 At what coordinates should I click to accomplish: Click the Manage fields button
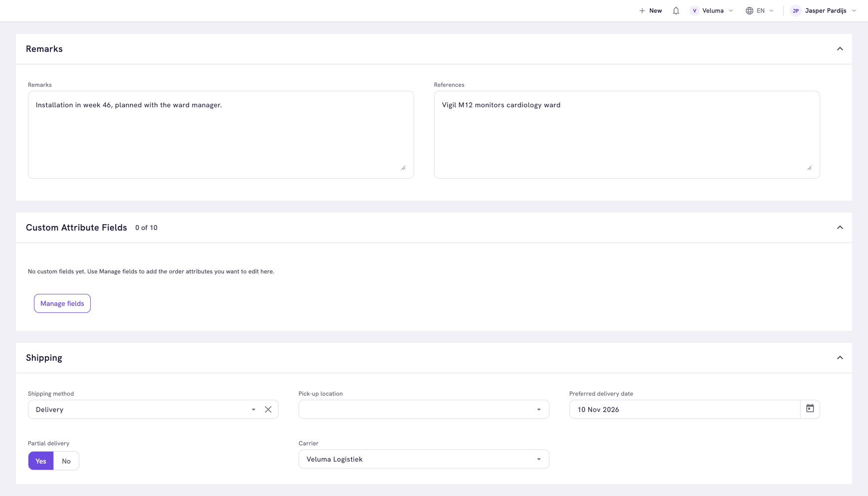pos(62,303)
